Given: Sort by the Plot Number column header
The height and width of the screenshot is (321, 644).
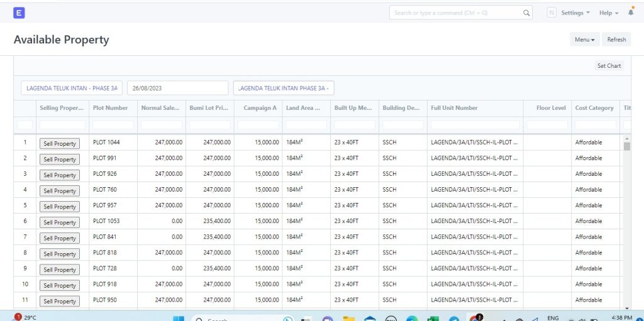Looking at the screenshot, I should click(x=111, y=108).
